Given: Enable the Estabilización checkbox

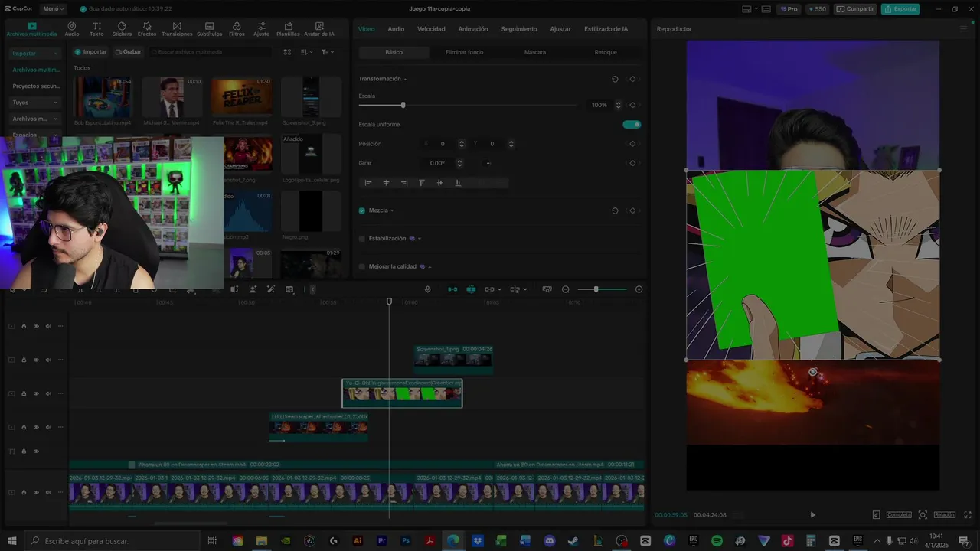Looking at the screenshot, I should click(362, 239).
